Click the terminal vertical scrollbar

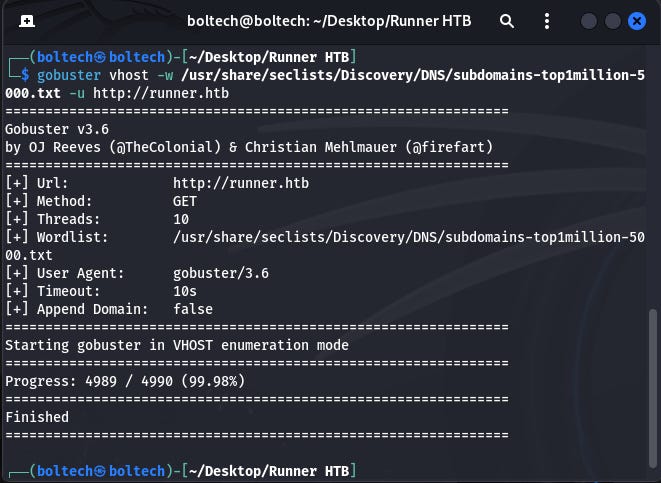click(x=653, y=388)
